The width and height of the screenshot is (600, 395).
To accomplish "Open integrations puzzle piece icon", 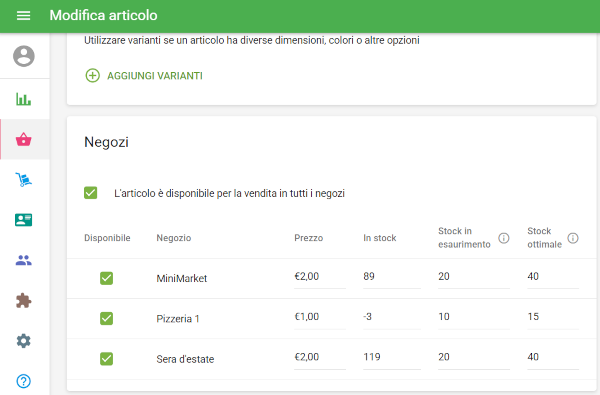I will pyautogui.click(x=23, y=300).
